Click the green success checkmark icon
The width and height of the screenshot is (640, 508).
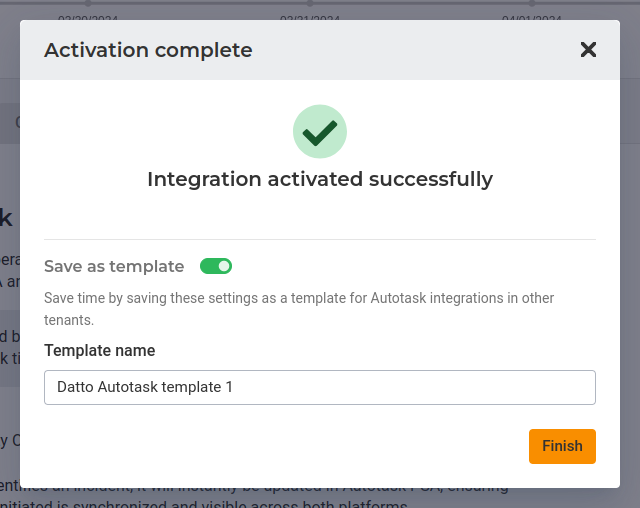click(x=320, y=131)
